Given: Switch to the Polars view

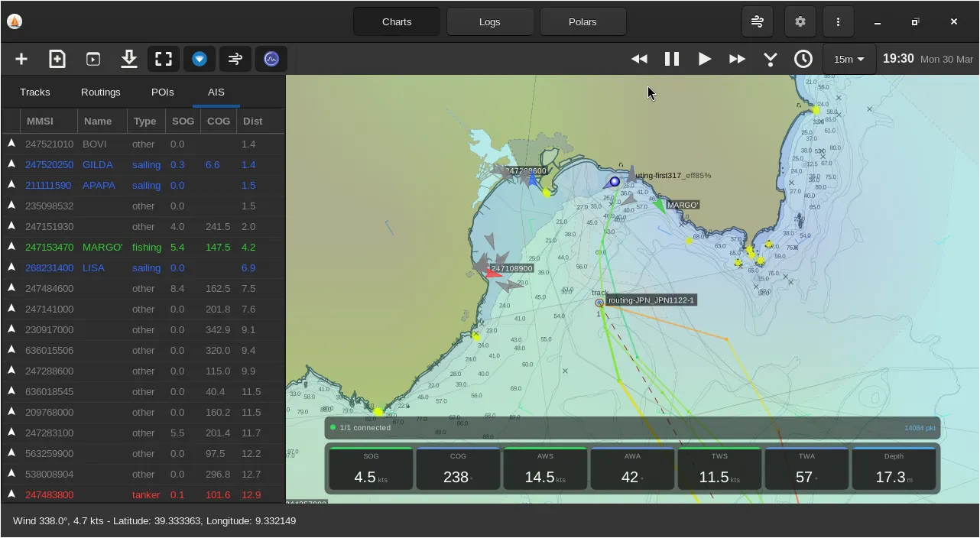Looking at the screenshot, I should [x=582, y=21].
